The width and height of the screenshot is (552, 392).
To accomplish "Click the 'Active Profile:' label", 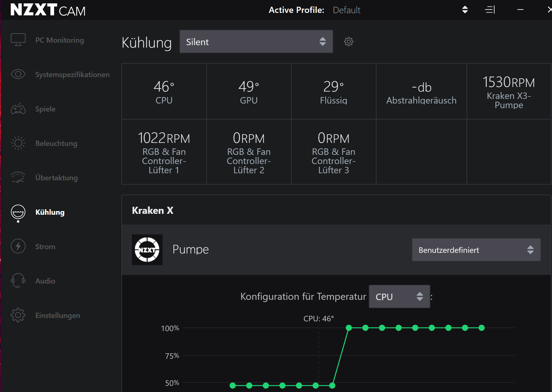I will coord(296,10).
